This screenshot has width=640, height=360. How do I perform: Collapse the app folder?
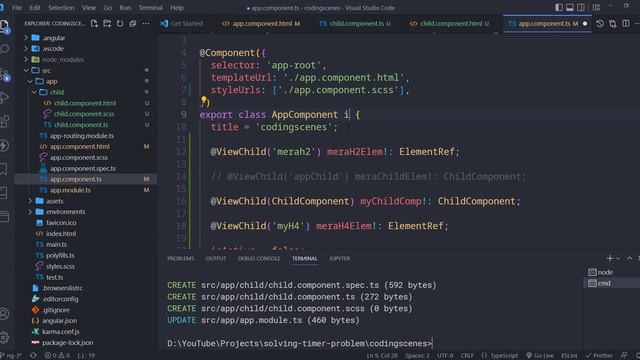[51, 81]
